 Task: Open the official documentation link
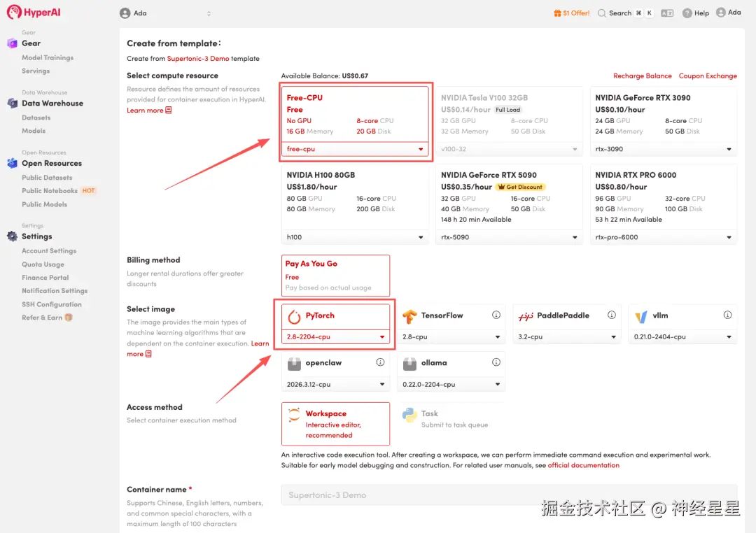(583, 465)
